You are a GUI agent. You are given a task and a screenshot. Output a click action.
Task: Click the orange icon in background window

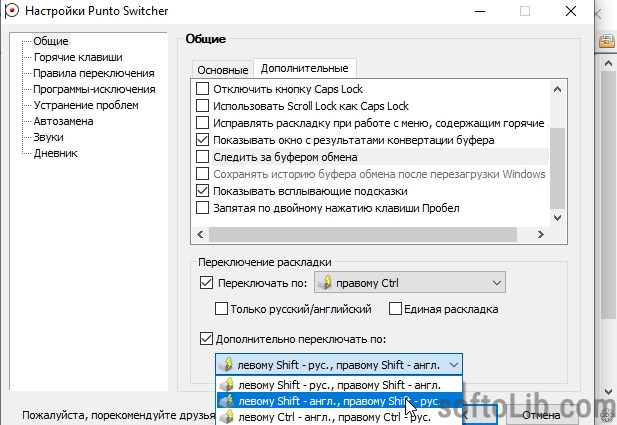(607, 41)
